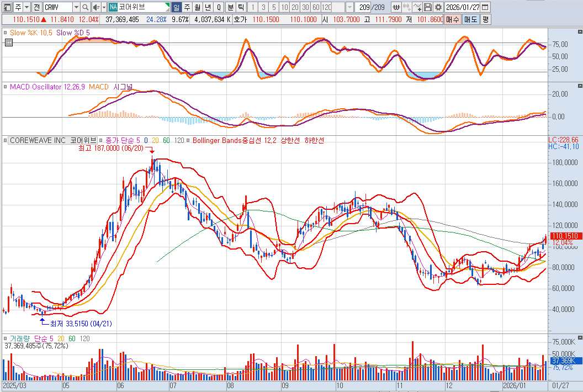Screen dimensions: 583x392
Task: Click the add indicator line-chart icon
Action: [417, 7]
